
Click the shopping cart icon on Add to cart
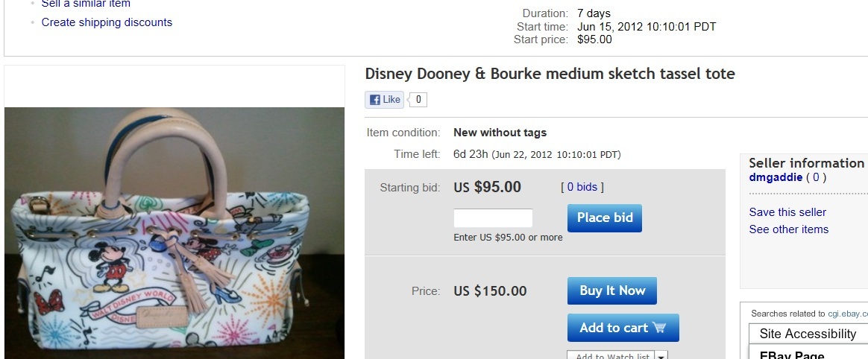pyautogui.click(x=659, y=328)
